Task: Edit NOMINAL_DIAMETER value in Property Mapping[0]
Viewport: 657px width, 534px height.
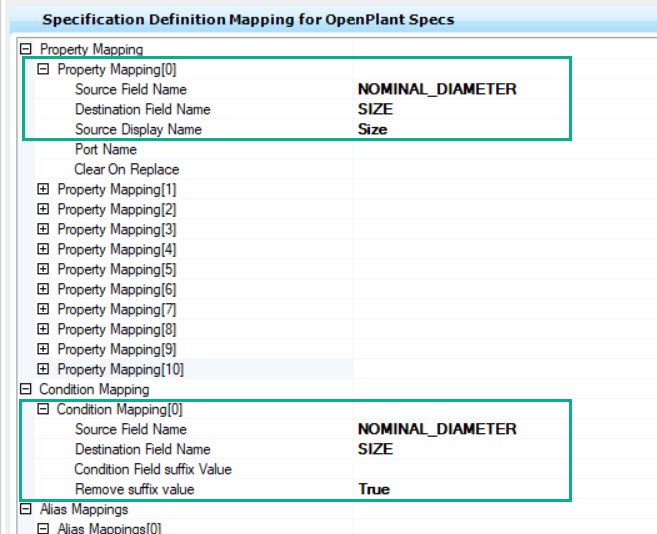Action: tap(437, 89)
